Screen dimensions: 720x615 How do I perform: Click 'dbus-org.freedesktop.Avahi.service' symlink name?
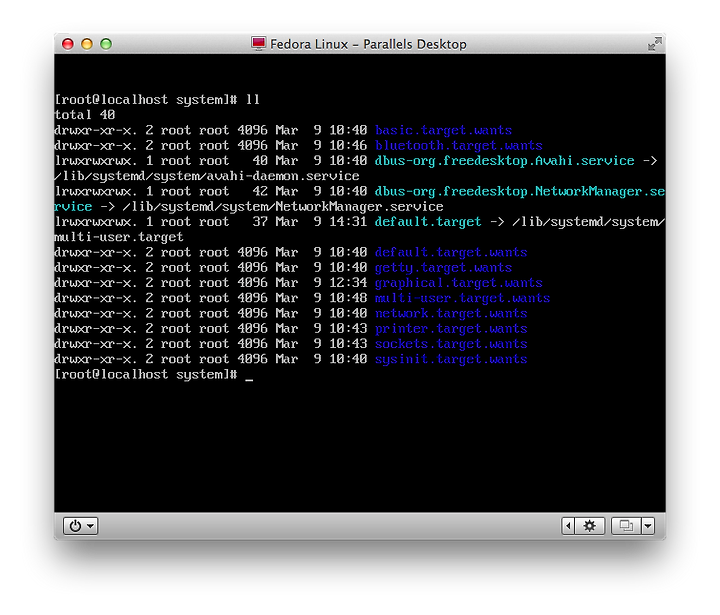[x=504, y=161]
